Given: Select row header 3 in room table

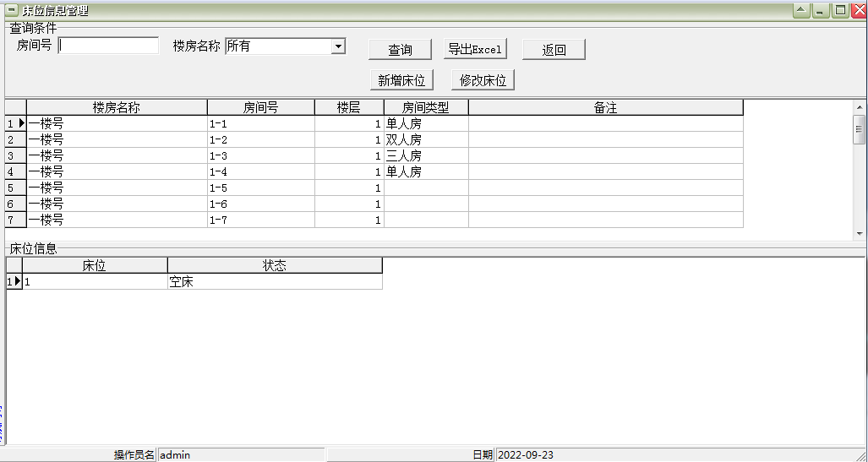Looking at the screenshot, I should pos(15,156).
